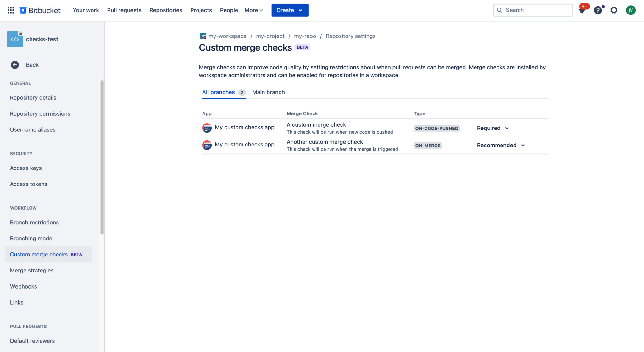Open Access tokens in sidebar

coord(29,184)
